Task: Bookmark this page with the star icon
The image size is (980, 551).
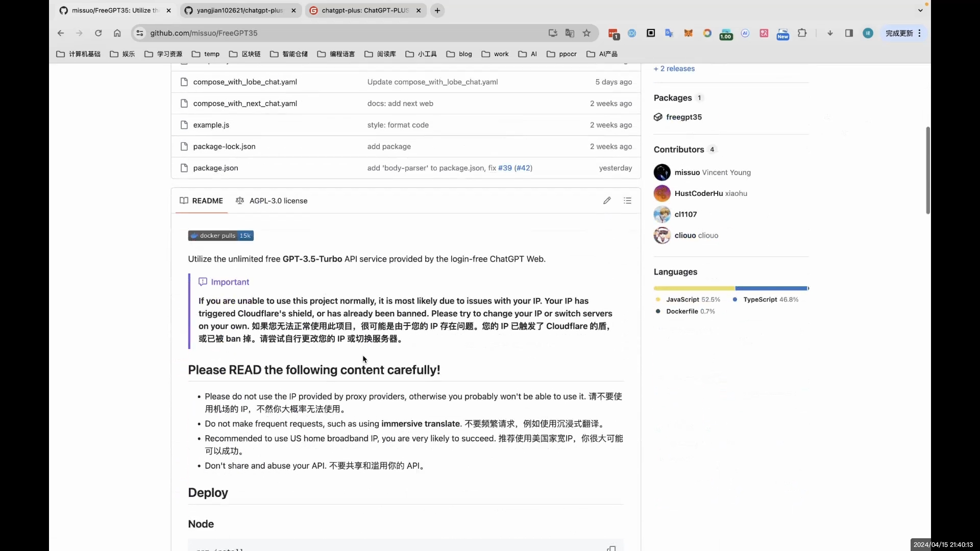Action: [586, 33]
